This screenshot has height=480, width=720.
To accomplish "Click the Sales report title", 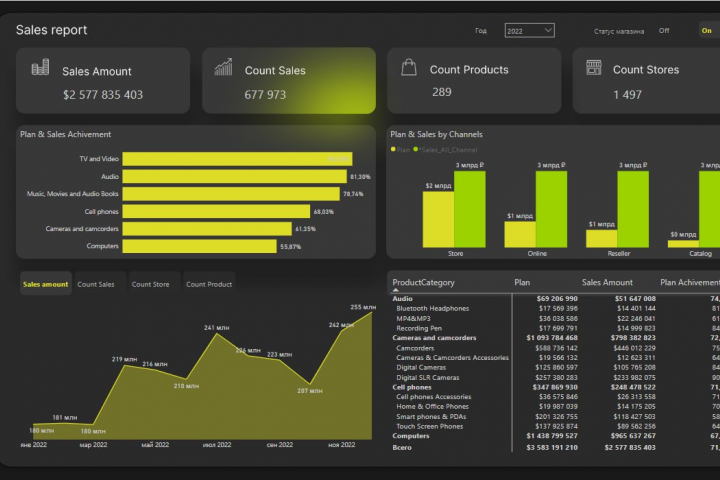I will click(x=51, y=30).
